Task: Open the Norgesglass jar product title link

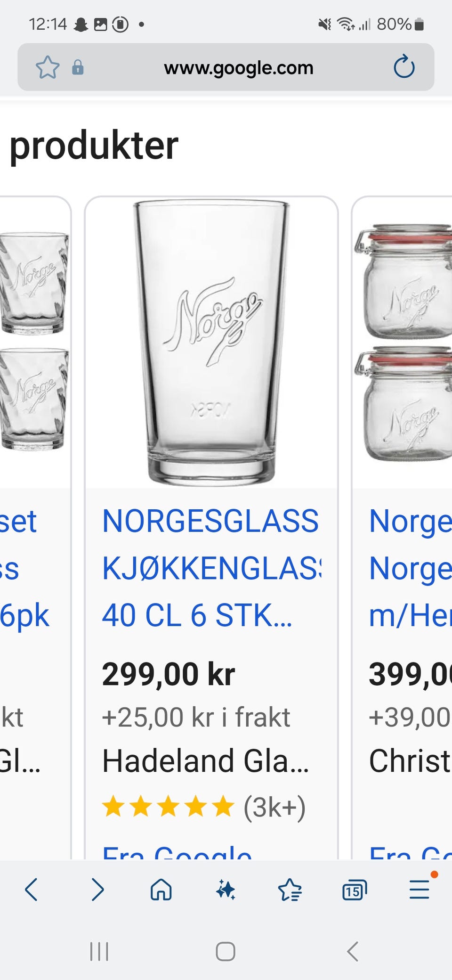Action: click(410, 568)
